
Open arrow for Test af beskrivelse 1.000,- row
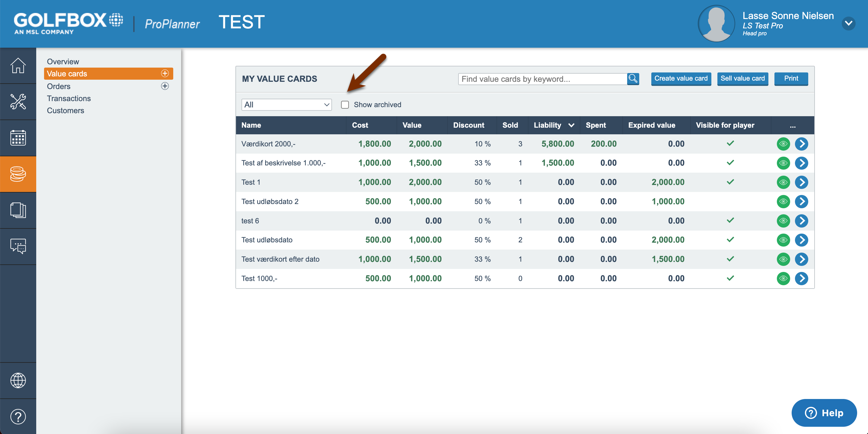click(801, 163)
